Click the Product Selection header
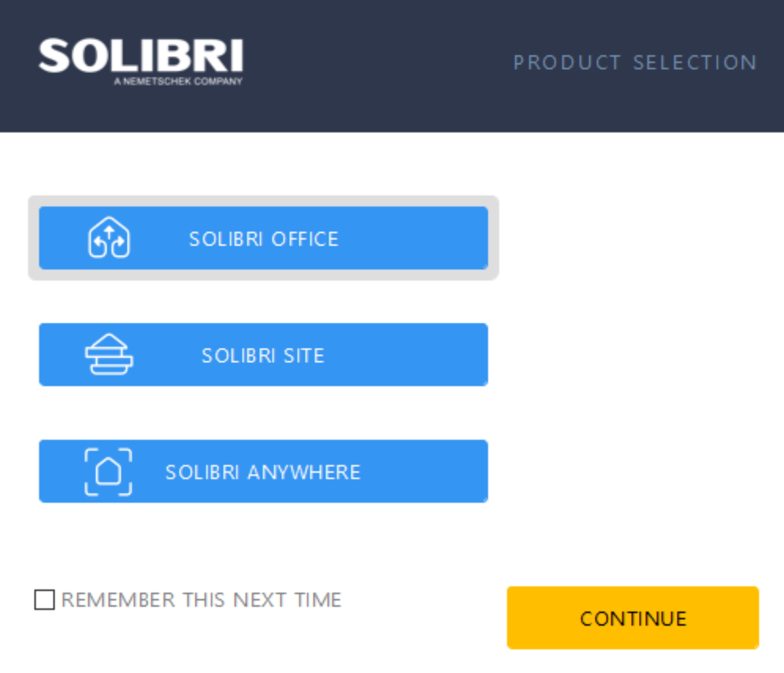 tap(635, 62)
